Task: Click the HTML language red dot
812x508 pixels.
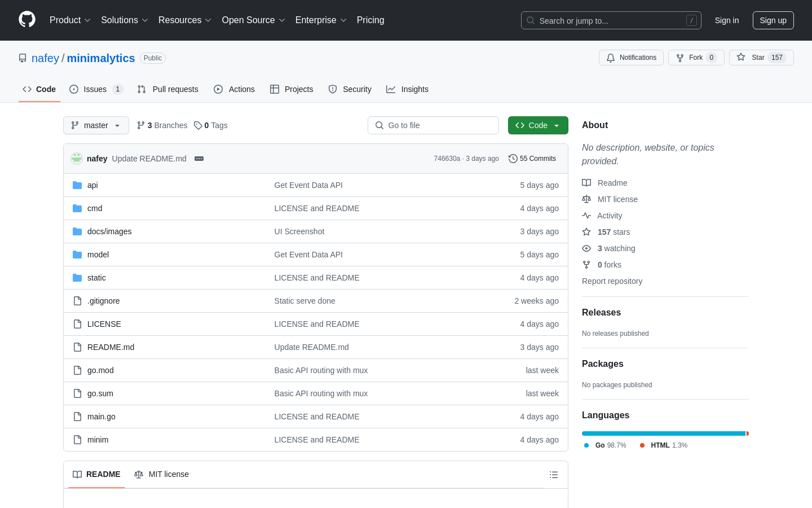Action: [x=642, y=445]
